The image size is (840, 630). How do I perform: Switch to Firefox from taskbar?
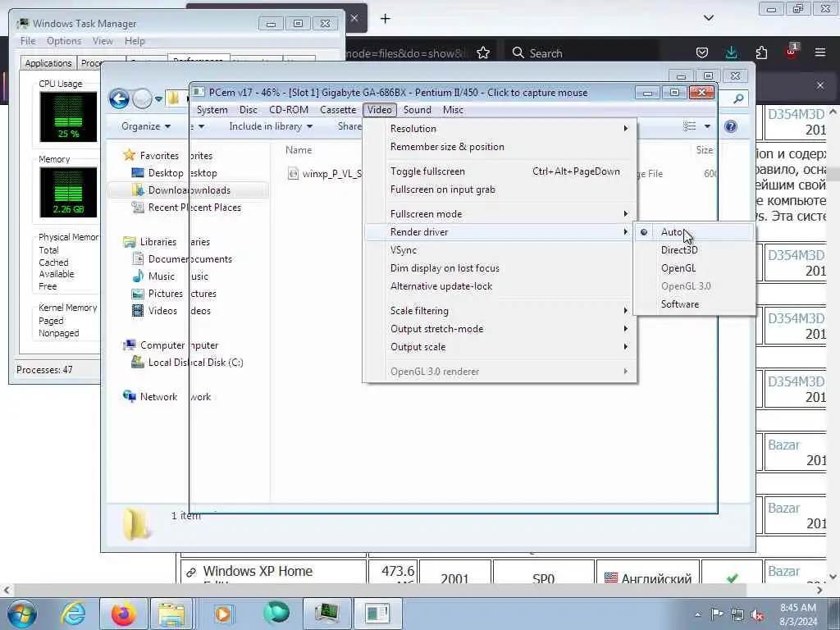point(123,614)
